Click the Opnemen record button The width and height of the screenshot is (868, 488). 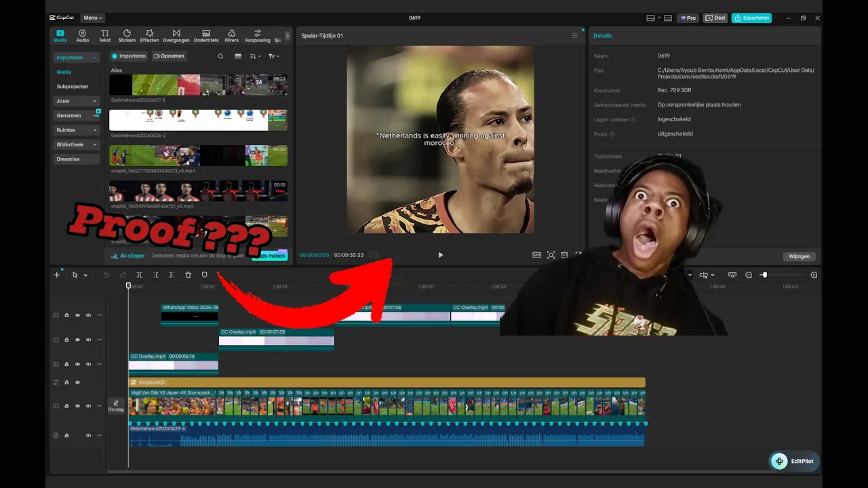(169, 56)
